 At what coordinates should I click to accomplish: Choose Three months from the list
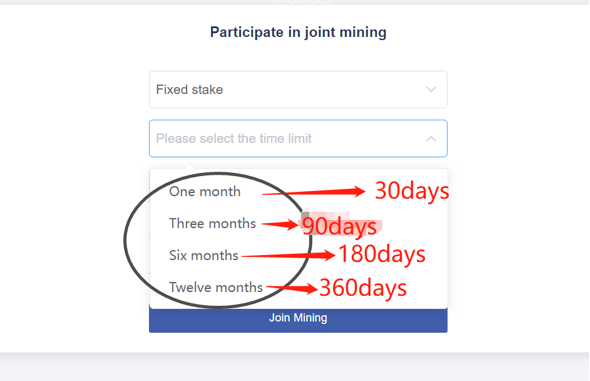point(213,223)
